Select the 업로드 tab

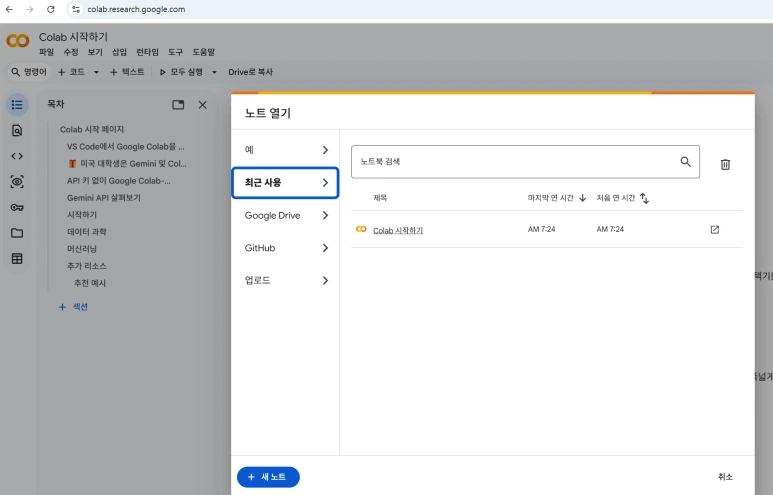285,281
